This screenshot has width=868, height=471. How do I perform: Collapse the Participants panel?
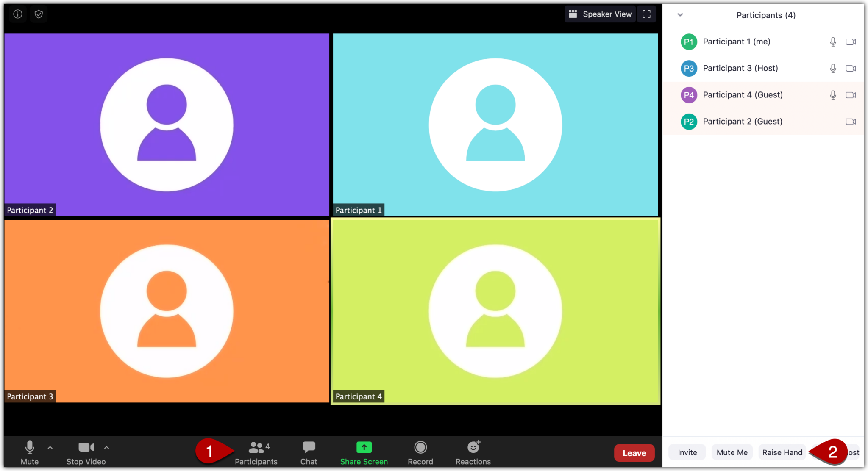click(x=679, y=14)
